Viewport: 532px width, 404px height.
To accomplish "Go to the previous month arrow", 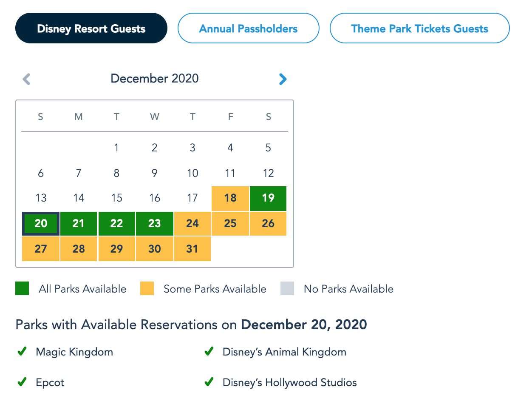I will [x=26, y=79].
